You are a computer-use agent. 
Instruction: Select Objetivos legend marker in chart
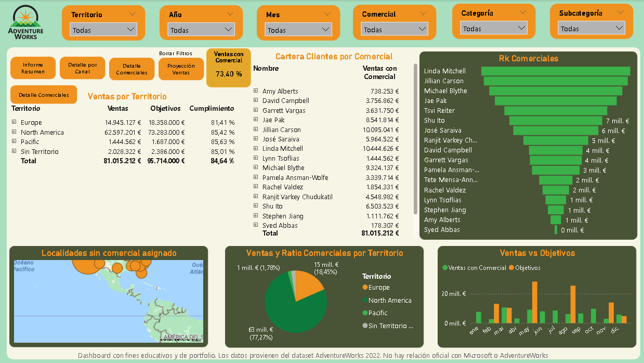(511, 268)
